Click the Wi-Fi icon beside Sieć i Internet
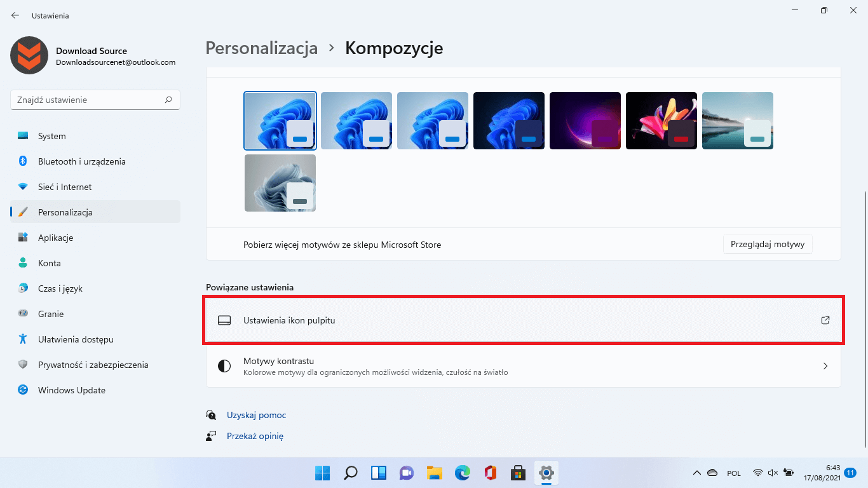 coord(23,187)
